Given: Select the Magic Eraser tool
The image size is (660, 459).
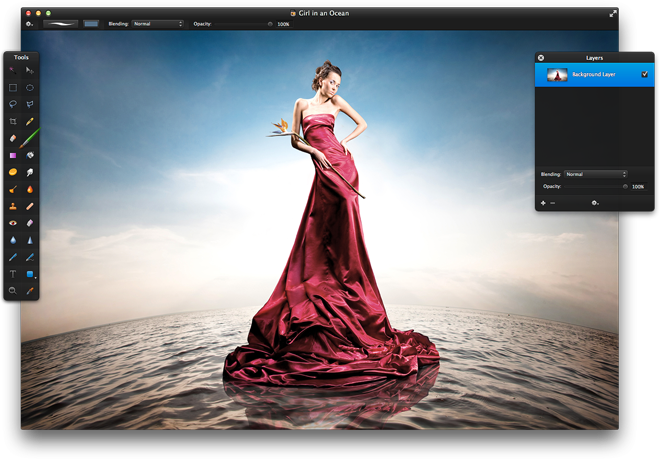Looking at the screenshot, I should pos(29,223).
